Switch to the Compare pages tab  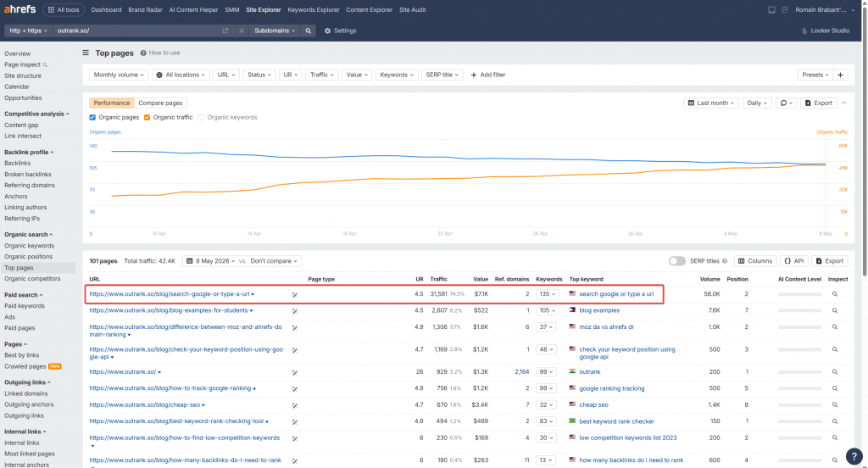160,103
